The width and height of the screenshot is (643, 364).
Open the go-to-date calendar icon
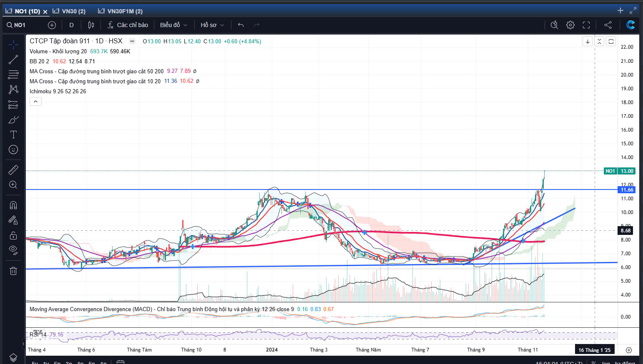[x=121, y=362]
